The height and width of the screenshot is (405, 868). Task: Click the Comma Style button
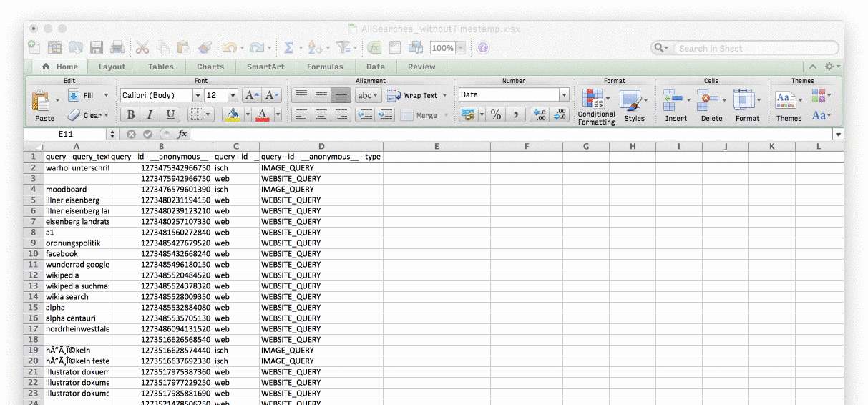tap(516, 115)
